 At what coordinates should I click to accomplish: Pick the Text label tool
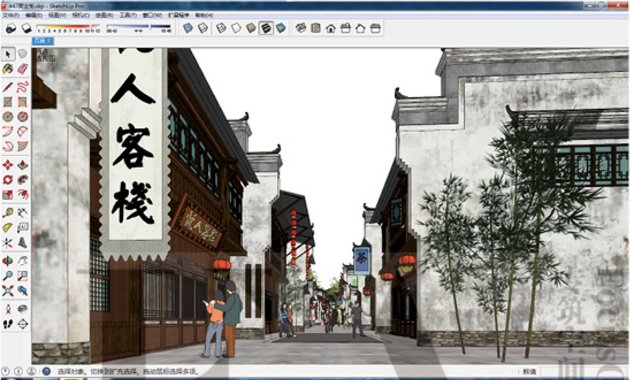(x=22, y=228)
